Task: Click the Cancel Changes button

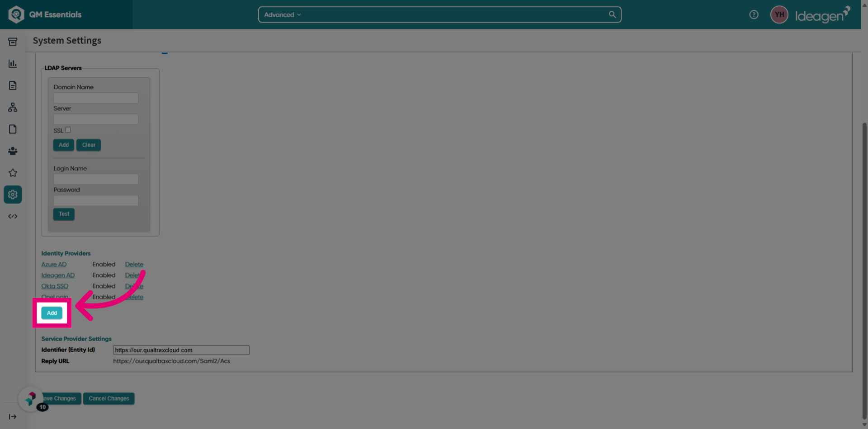Action: [x=109, y=398]
